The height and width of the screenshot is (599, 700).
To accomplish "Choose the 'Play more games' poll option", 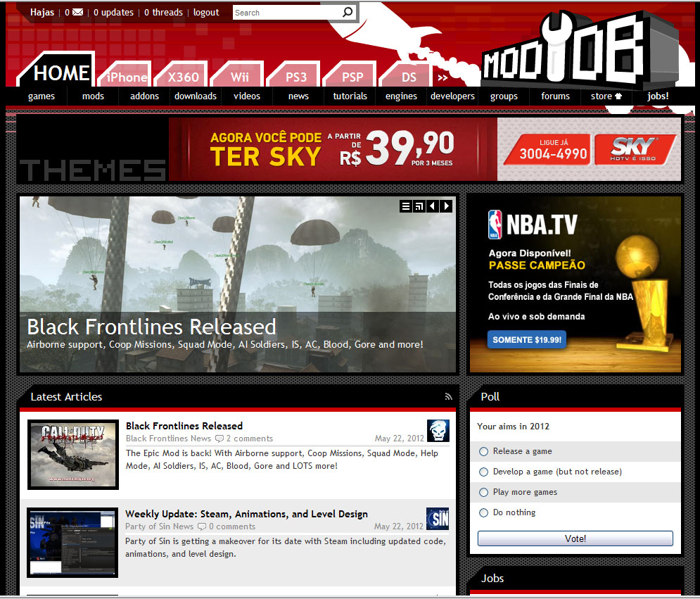I will 483,493.
